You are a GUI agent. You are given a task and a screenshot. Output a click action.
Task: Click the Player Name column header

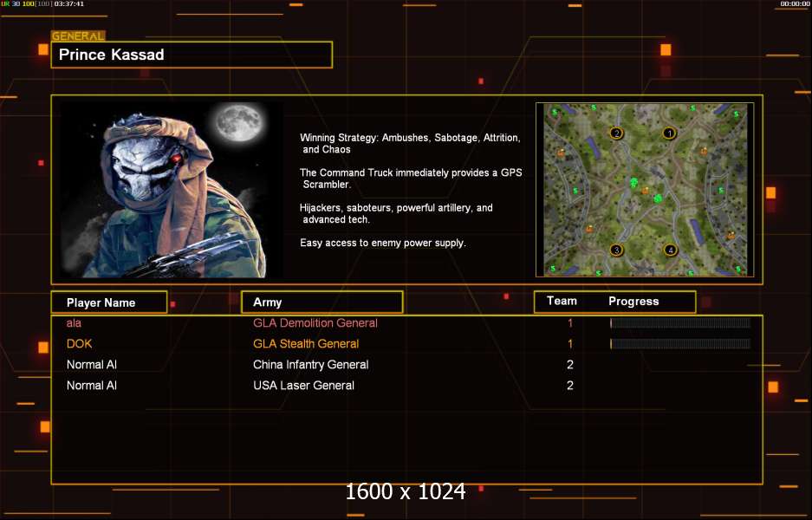pyautogui.click(x=109, y=302)
